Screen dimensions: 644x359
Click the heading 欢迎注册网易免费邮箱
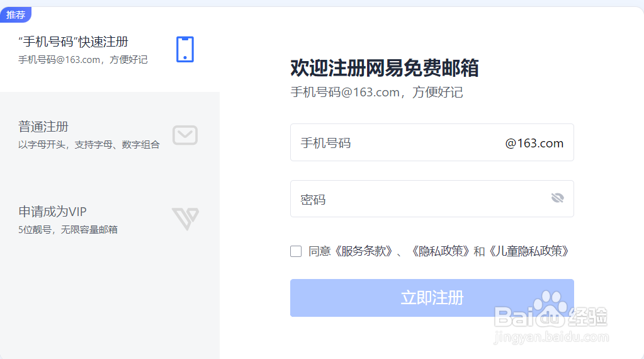click(x=385, y=68)
